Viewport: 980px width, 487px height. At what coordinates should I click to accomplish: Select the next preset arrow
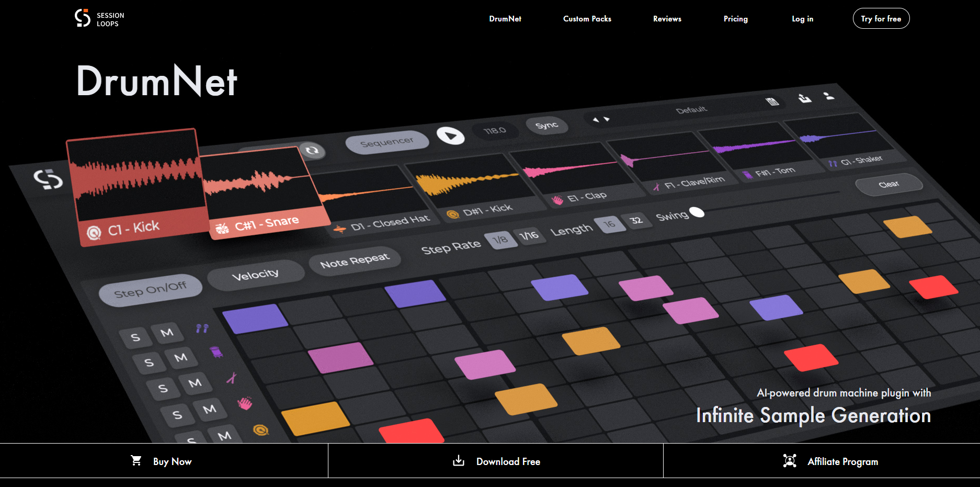[x=607, y=119]
